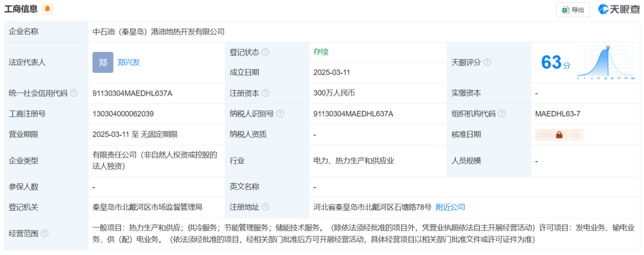Click the locked 核准日期 padlock
Image resolution: width=644 pixels, height=255 pixels.
tap(559, 134)
